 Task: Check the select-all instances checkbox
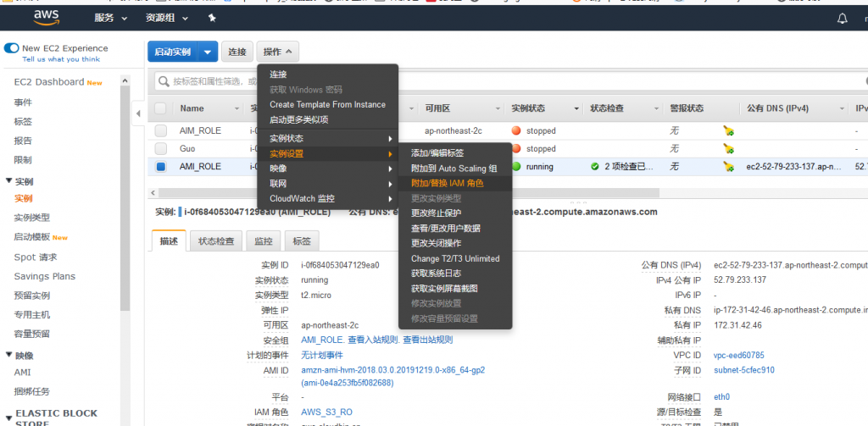[160, 108]
